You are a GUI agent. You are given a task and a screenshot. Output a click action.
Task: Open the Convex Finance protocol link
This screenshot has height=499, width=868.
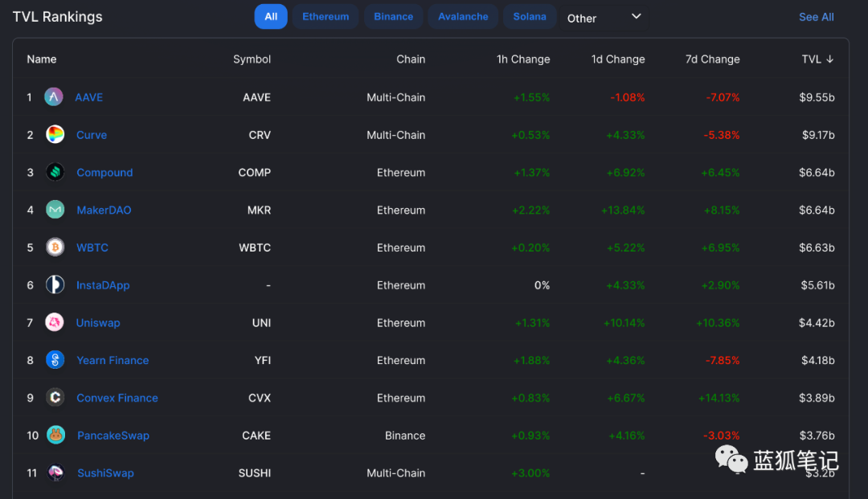coord(117,399)
